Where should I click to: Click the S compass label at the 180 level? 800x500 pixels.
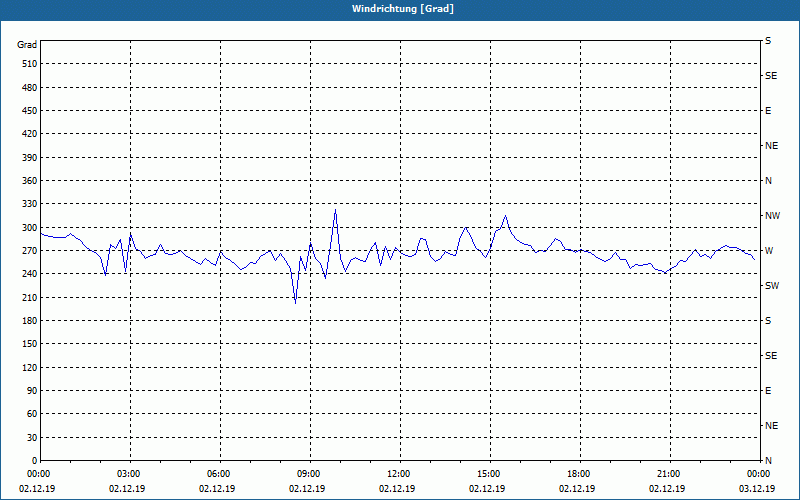(768, 321)
